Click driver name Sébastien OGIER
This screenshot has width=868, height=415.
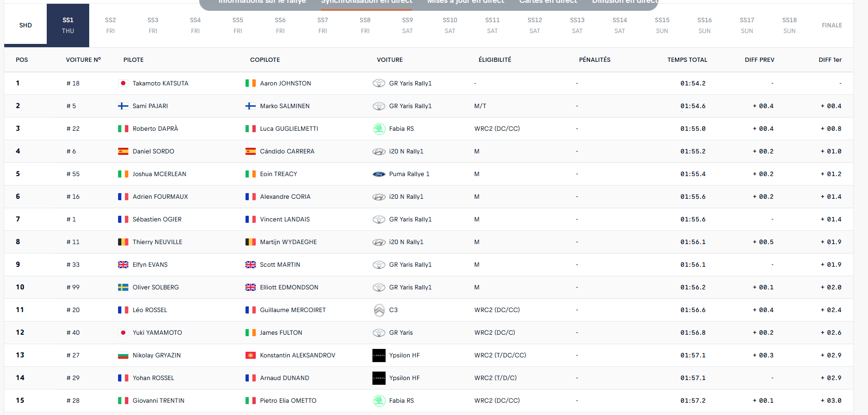click(x=157, y=220)
